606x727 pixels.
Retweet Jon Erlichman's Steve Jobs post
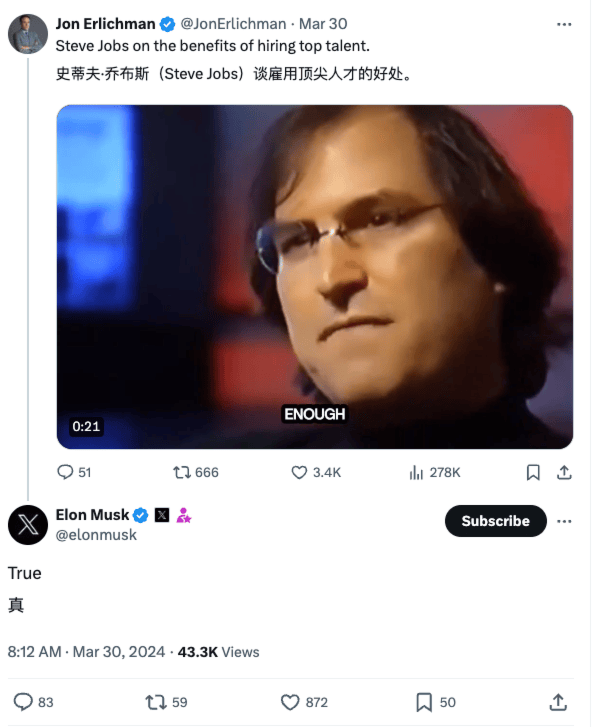pyautogui.click(x=183, y=472)
